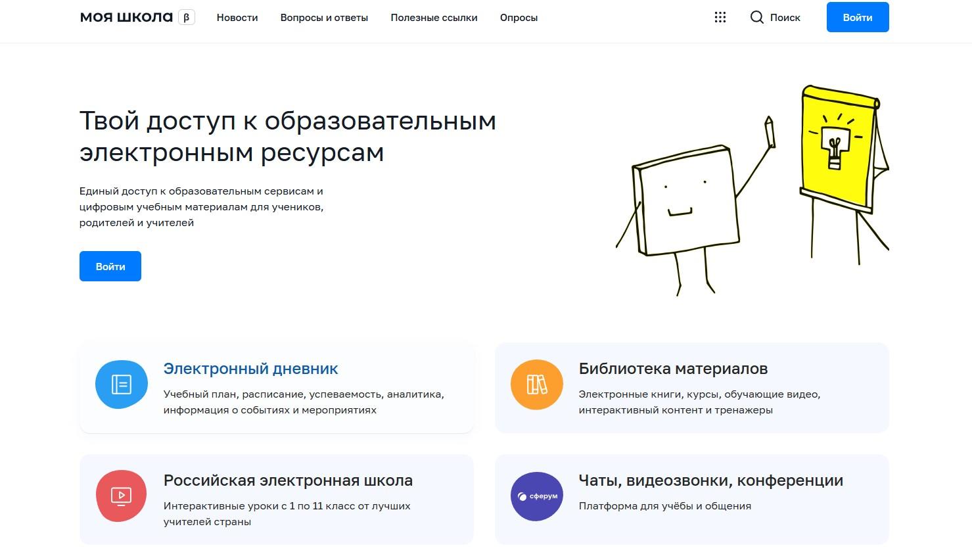
Task: Click text "Учебный план, расписание, успеваемость, аналитика,"
Action: click(x=304, y=394)
